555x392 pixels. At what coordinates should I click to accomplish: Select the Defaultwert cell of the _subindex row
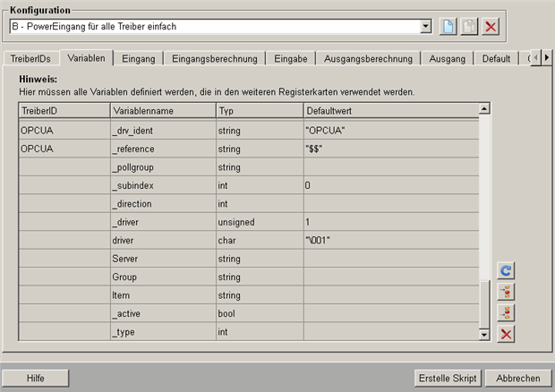[389, 185]
